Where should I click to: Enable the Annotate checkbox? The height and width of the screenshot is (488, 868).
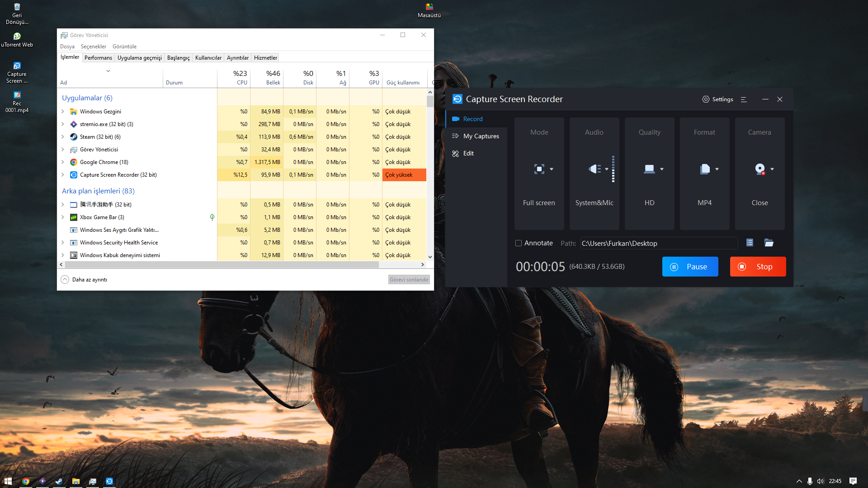[519, 243]
